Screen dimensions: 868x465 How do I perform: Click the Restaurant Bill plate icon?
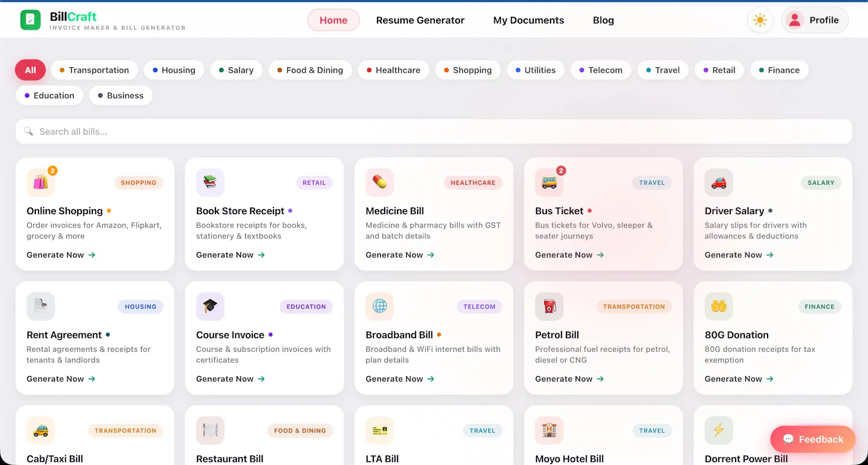pos(210,431)
